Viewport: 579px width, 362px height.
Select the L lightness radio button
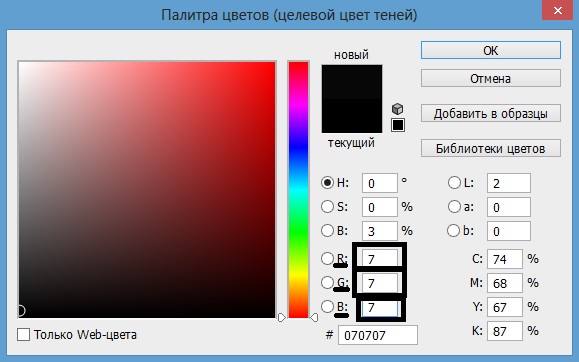(454, 183)
